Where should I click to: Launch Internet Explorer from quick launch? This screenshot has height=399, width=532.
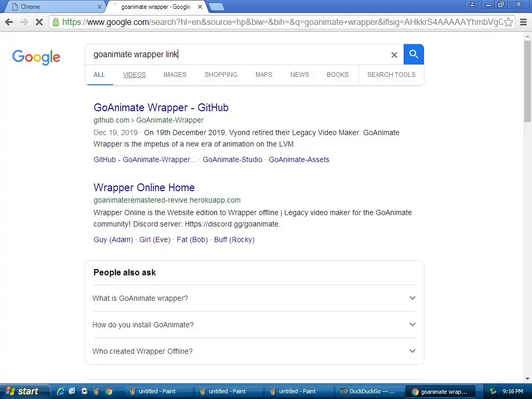point(60,391)
